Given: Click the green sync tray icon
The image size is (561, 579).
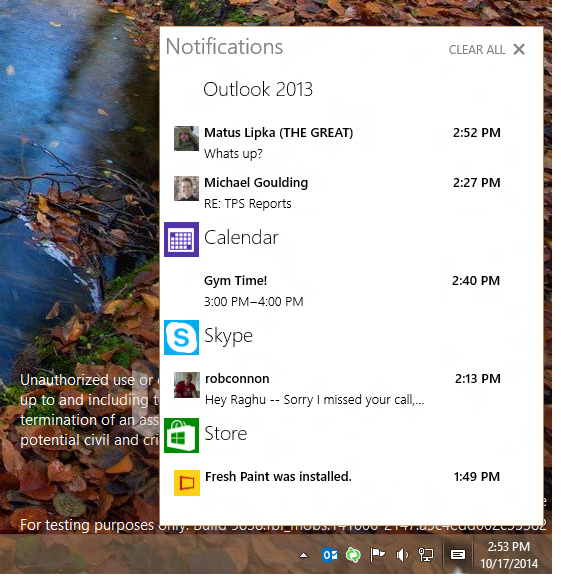Looking at the screenshot, I should (x=353, y=555).
